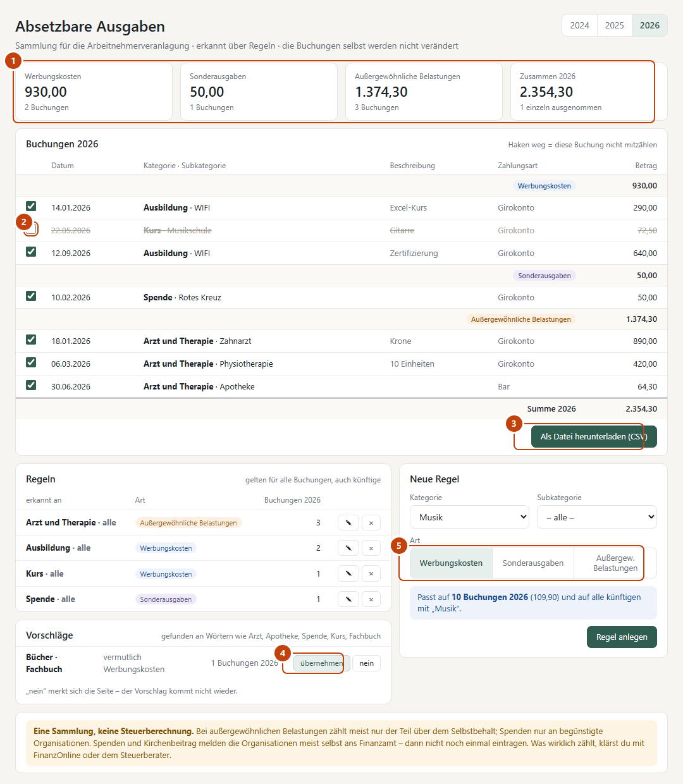
Task: Pick Außergew. Belastungen as rule type
Action: click(615, 563)
